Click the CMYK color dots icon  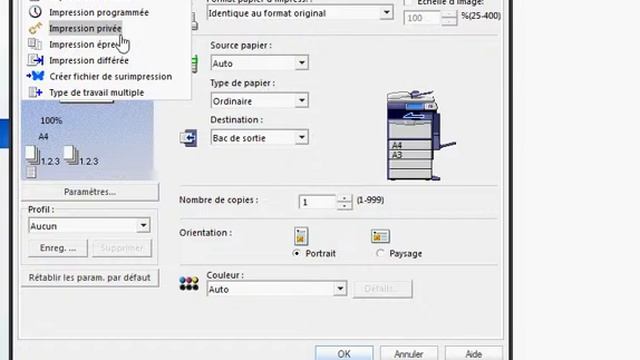pyautogui.click(x=189, y=283)
